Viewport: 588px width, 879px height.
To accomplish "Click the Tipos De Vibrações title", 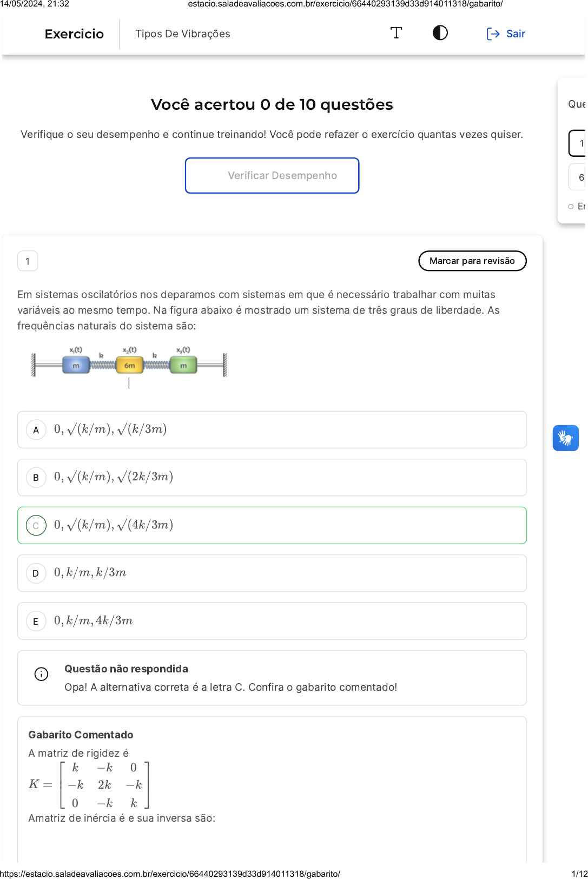I will tap(183, 34).
